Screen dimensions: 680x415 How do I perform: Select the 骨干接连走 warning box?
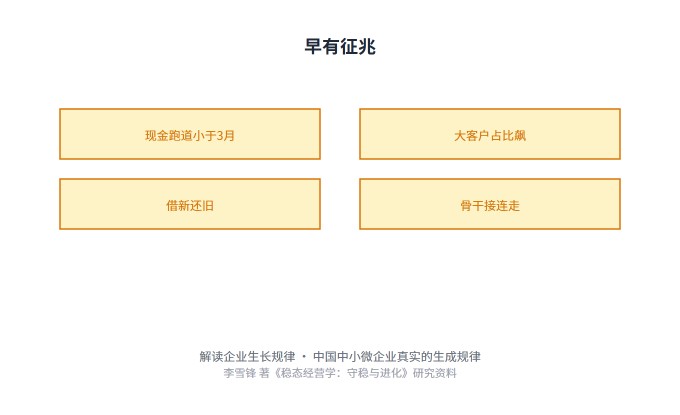click(x=490, y=204)
